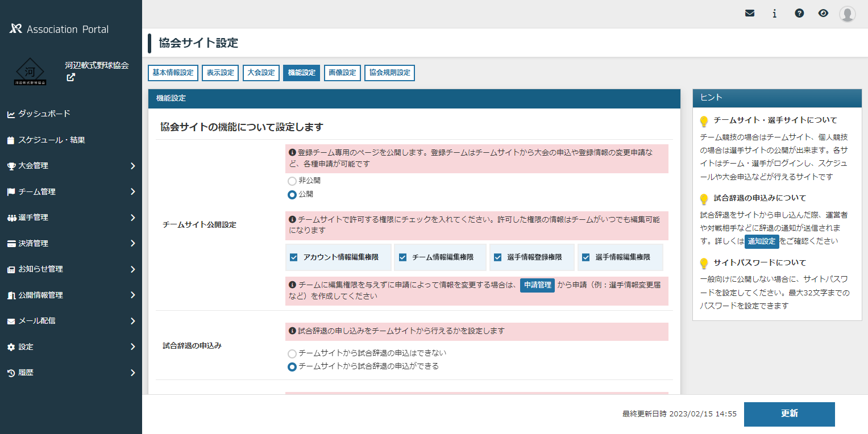This screenshot has height=434, width=868.
Task: Click the help question mark icon
Action: (799, 12)
